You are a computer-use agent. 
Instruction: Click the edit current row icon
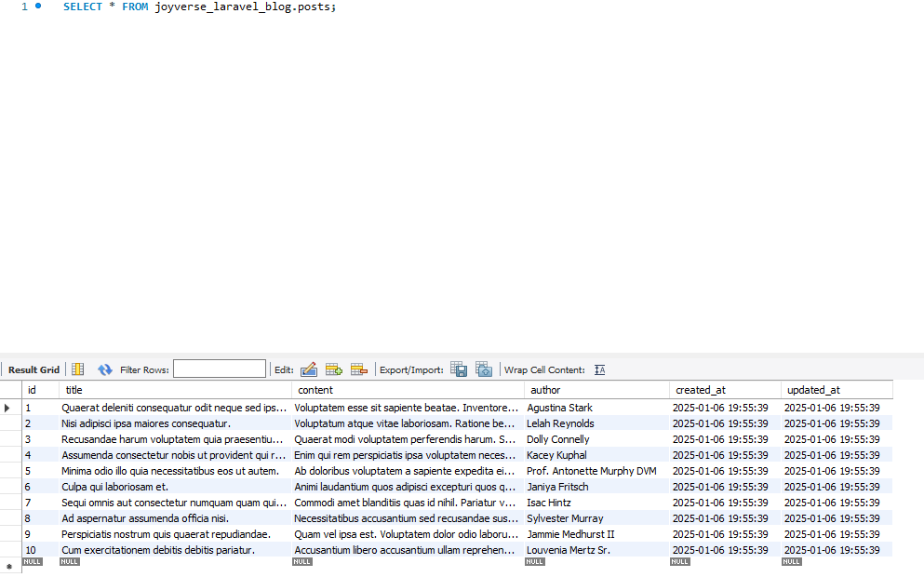[x=309, y=369]
